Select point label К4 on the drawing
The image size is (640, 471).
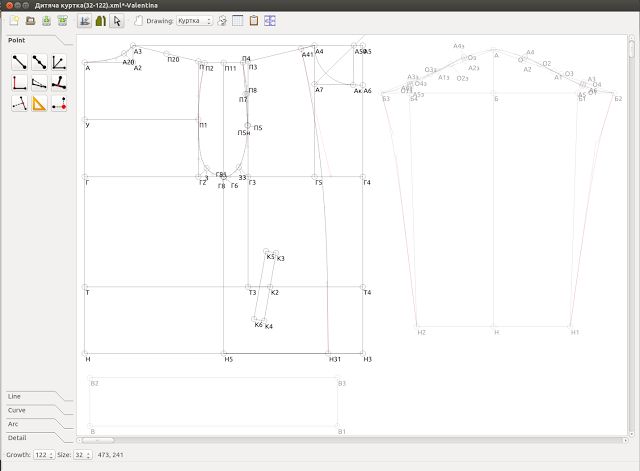[269, 327]
